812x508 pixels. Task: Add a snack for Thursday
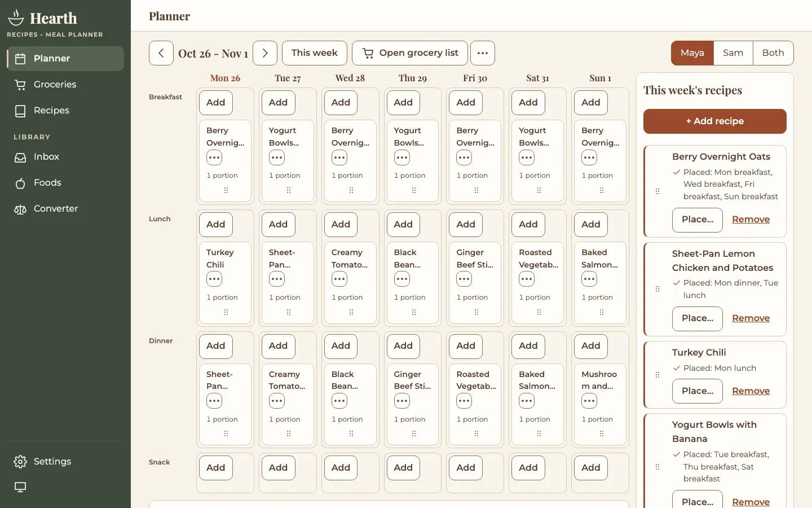coord(403,468)
